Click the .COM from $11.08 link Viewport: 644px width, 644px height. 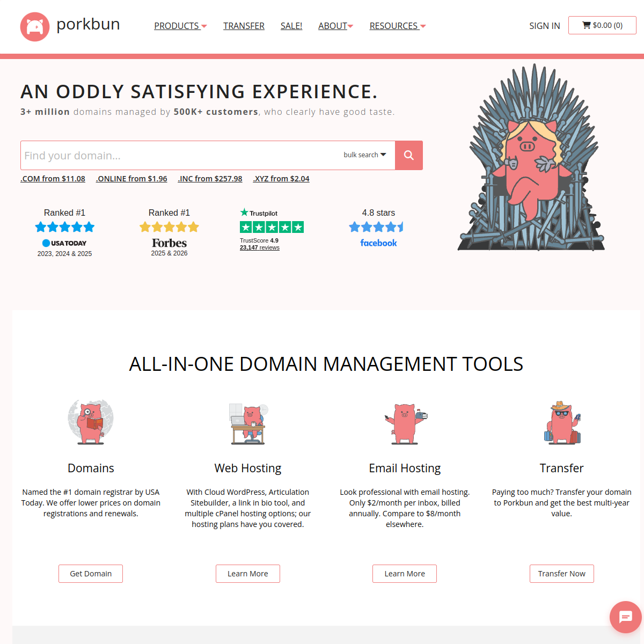coord(53,178)
